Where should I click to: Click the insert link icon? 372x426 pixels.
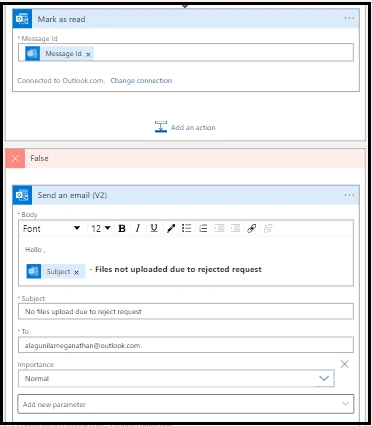click(x=252, y=228)
